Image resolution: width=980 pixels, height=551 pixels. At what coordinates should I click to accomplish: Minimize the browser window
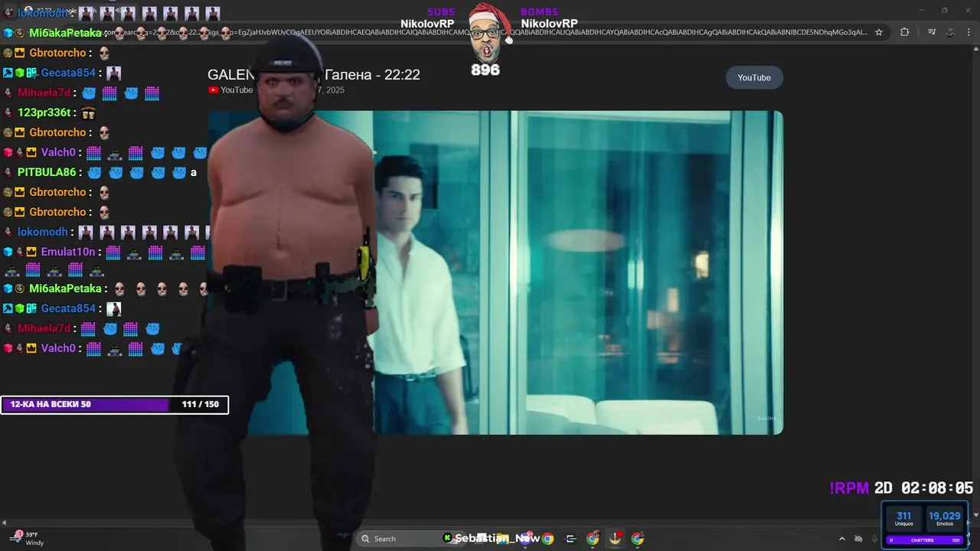[923, 10]
